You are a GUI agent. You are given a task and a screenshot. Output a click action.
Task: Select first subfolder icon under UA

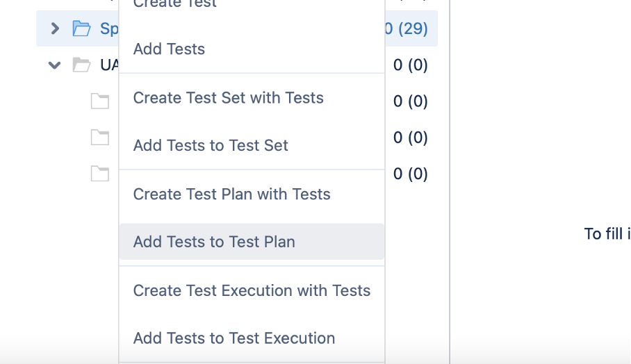(x=100, y=101)
